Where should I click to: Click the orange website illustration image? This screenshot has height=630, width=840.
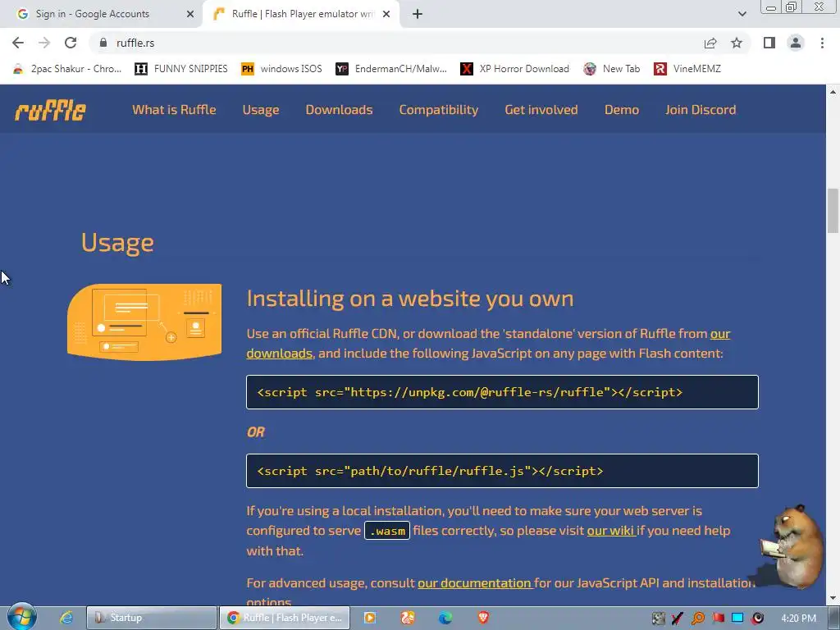[144, 322]
